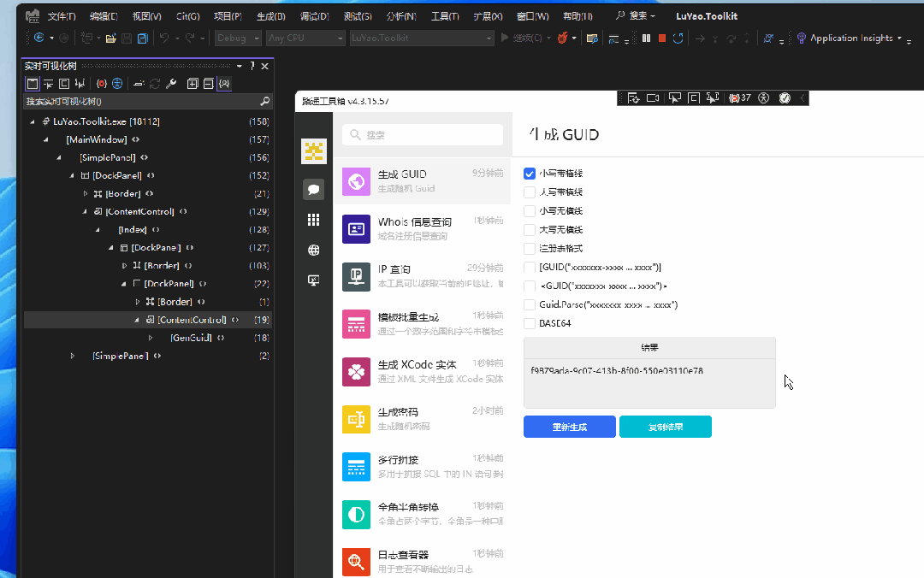
Task: Click the wrench icon in Live Visual Tree
Action: pos(171,84)
